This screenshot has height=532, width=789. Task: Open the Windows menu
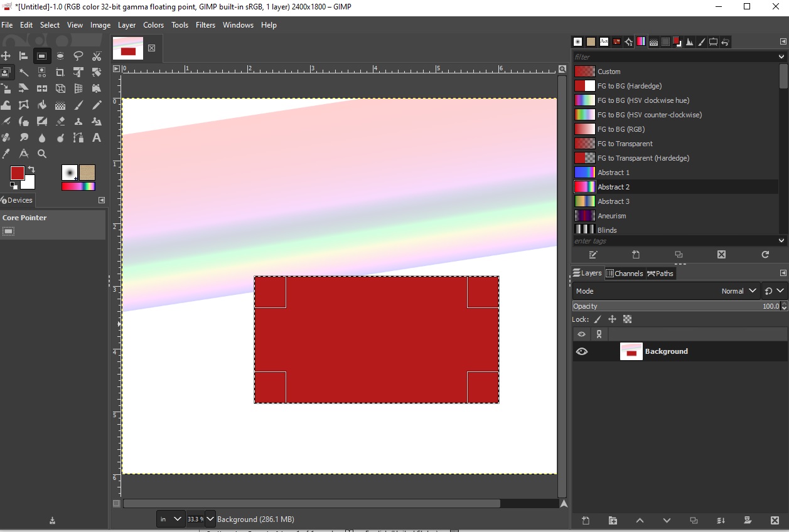point(238,25)
